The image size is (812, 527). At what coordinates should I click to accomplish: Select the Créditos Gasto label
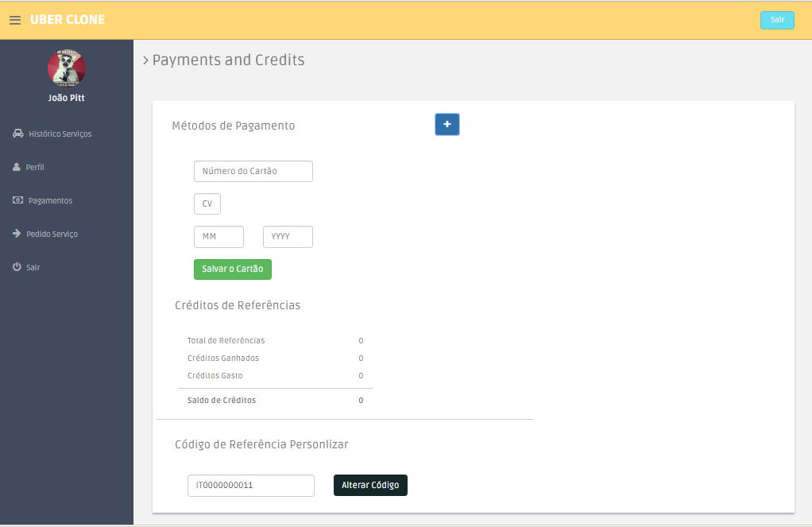tap(215, 376)
